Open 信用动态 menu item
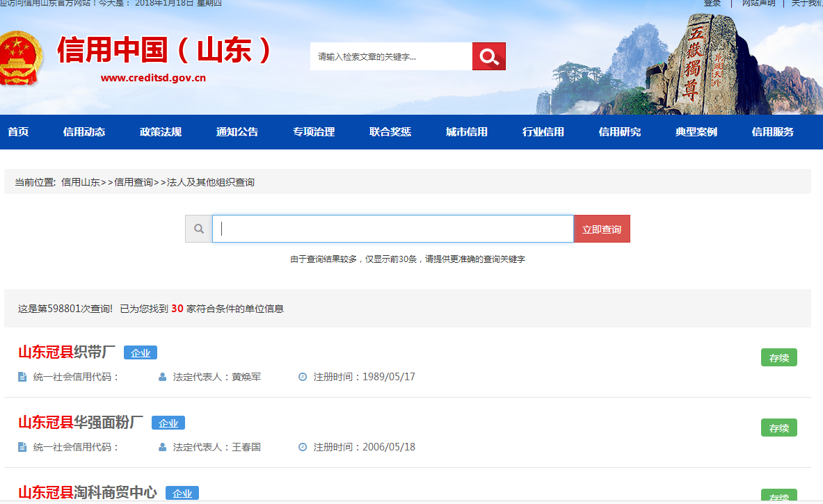This screenshot has width=823, height=504. point(84,131)
